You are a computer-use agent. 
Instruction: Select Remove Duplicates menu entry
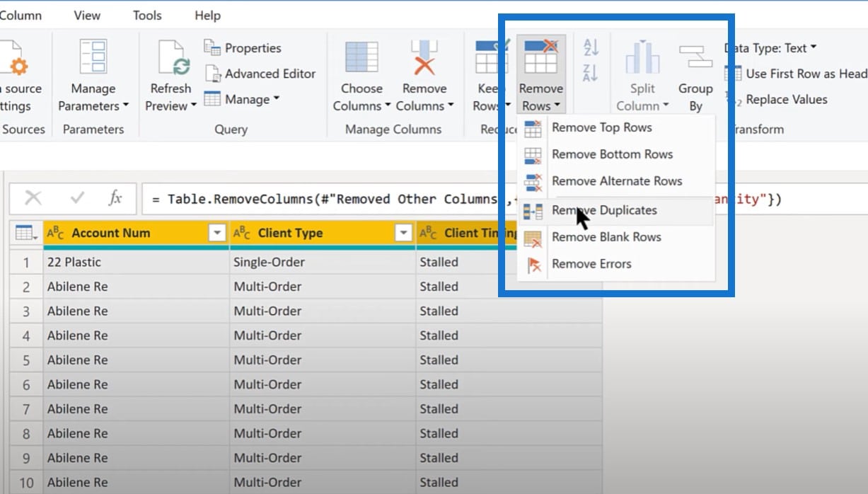click(615, 211)
